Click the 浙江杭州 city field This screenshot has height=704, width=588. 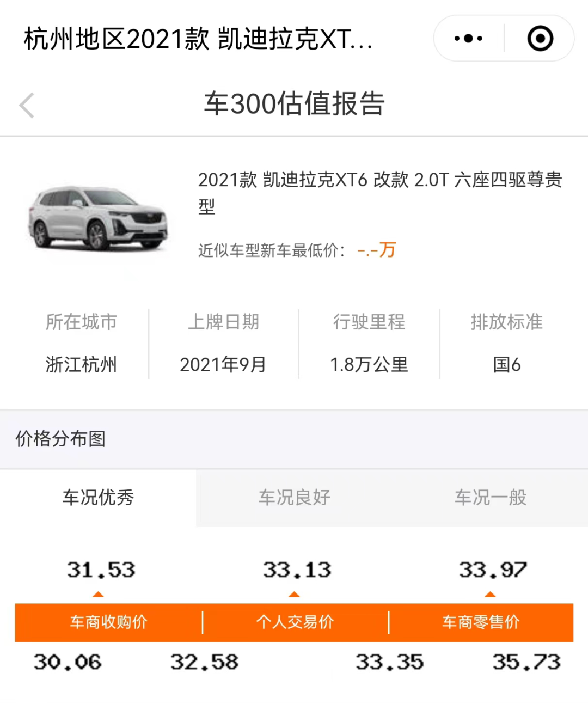[x=81, y=365]
